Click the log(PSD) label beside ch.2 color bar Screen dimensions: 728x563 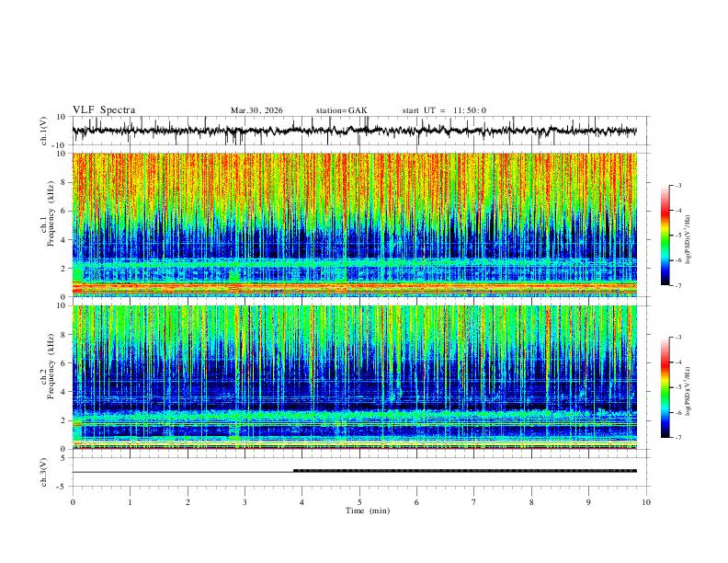pyautogui.click(x=688, y=391)
